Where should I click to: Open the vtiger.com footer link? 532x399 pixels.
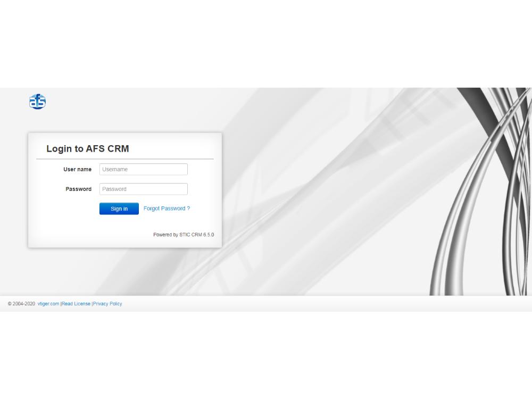[48, 304]
